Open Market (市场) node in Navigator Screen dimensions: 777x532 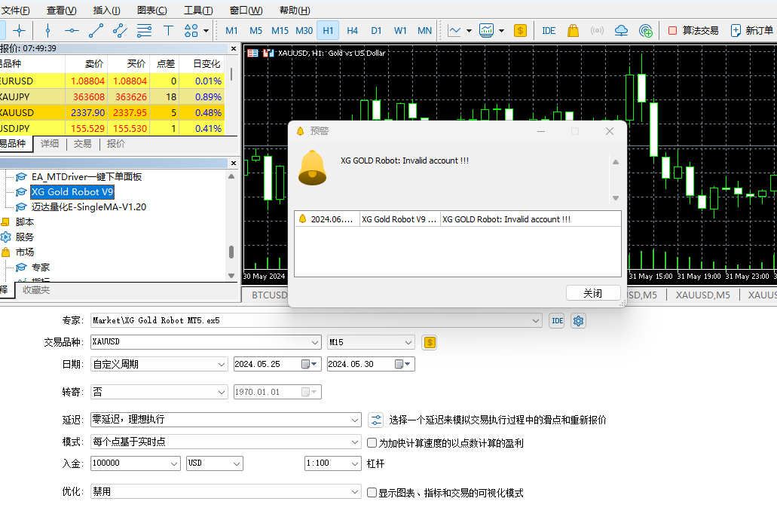point(24,252)
